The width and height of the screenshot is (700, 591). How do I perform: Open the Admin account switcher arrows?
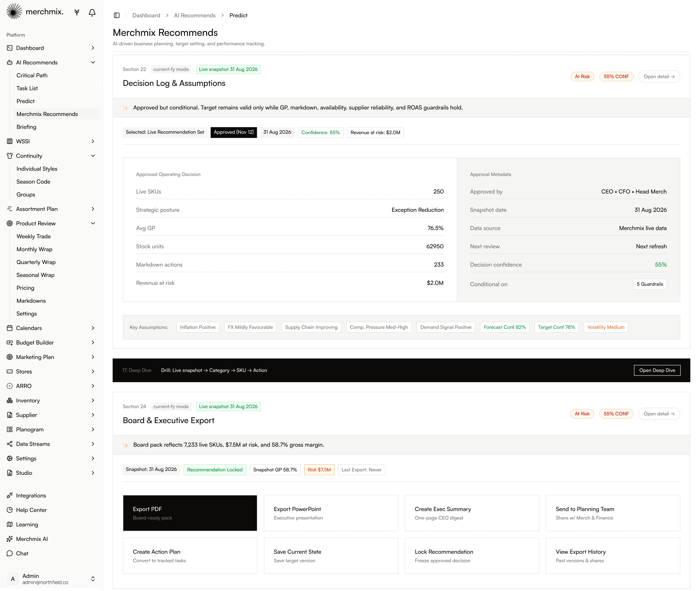click(93, 579)
